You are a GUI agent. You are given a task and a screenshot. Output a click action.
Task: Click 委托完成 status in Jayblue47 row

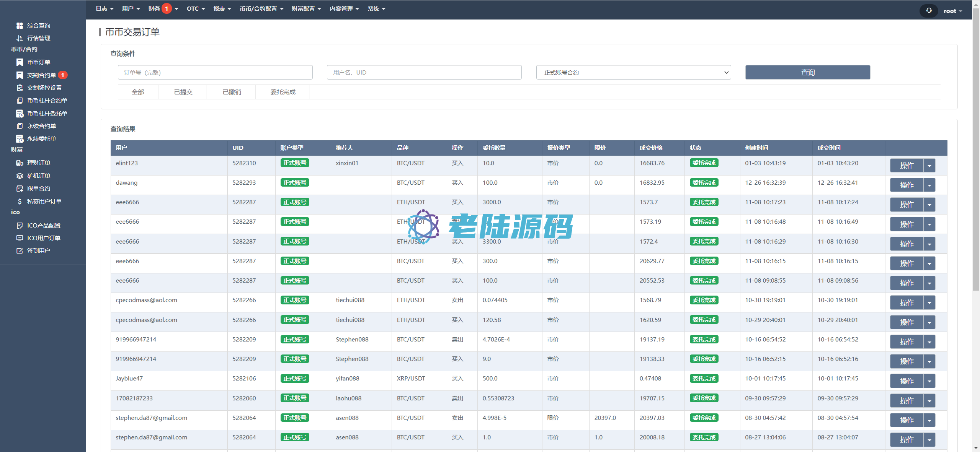tap(704, 378)
